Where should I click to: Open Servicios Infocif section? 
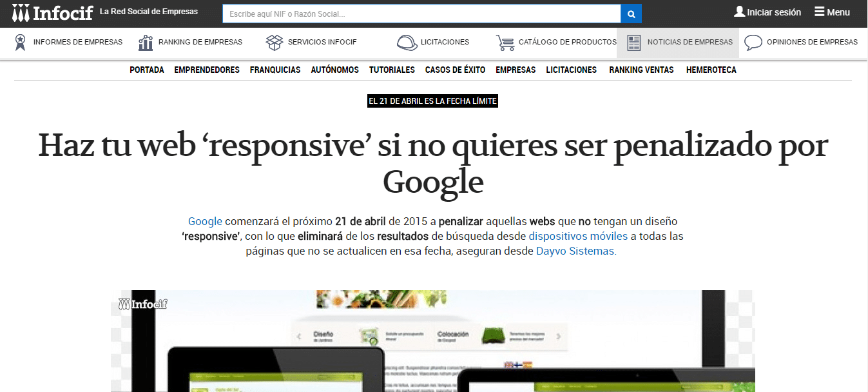click(x=322, y=42)
